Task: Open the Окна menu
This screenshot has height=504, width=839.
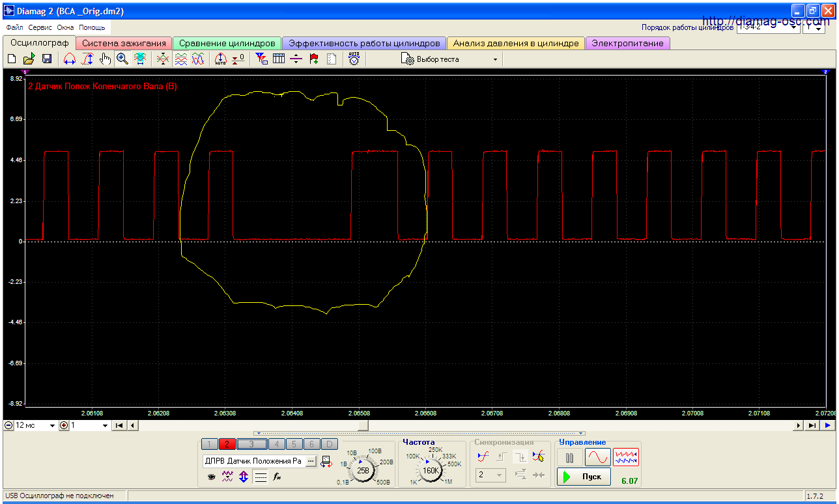Action: 65,28
